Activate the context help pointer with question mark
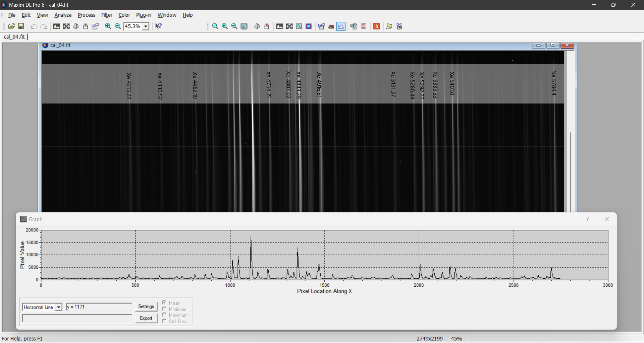The image size is (644, 343). pos(159,26)
